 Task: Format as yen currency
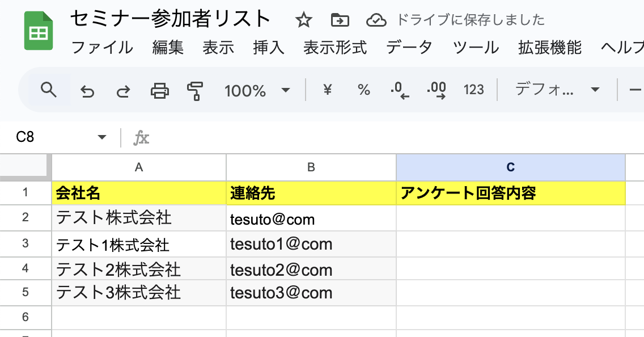(327, 90)
